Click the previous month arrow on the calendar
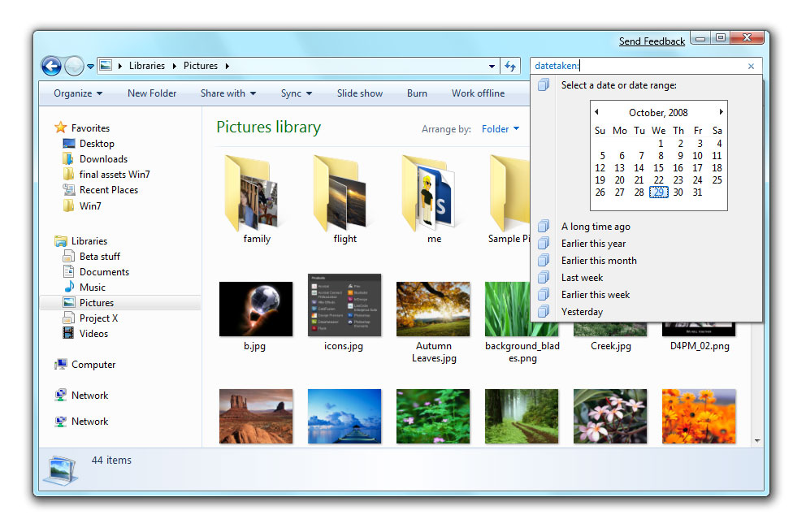 (x=598, y=112)
